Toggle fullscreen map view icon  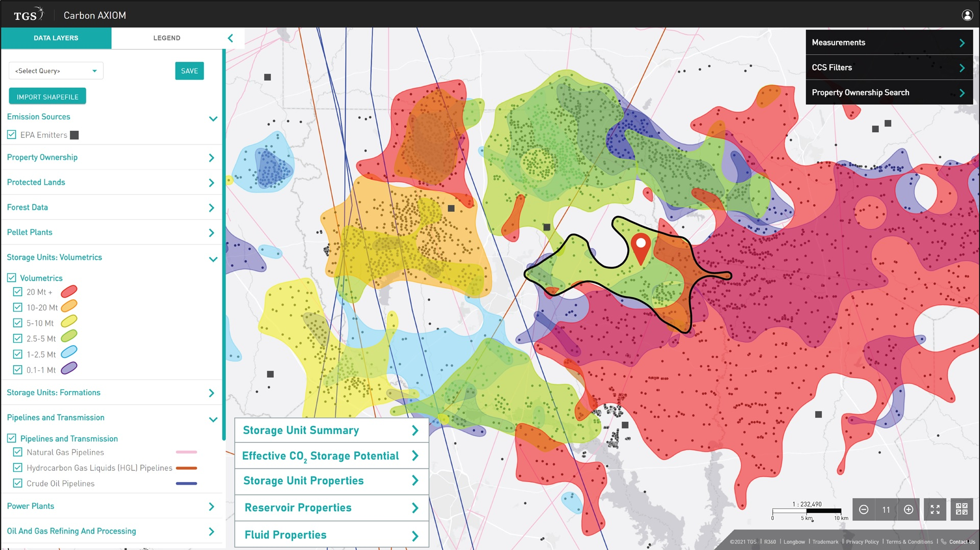(935, 509)
